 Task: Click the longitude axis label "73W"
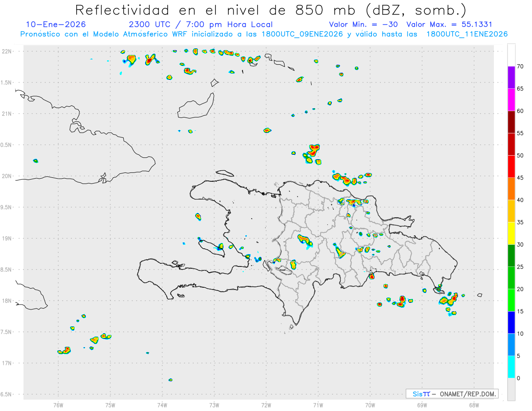(214, 405)
